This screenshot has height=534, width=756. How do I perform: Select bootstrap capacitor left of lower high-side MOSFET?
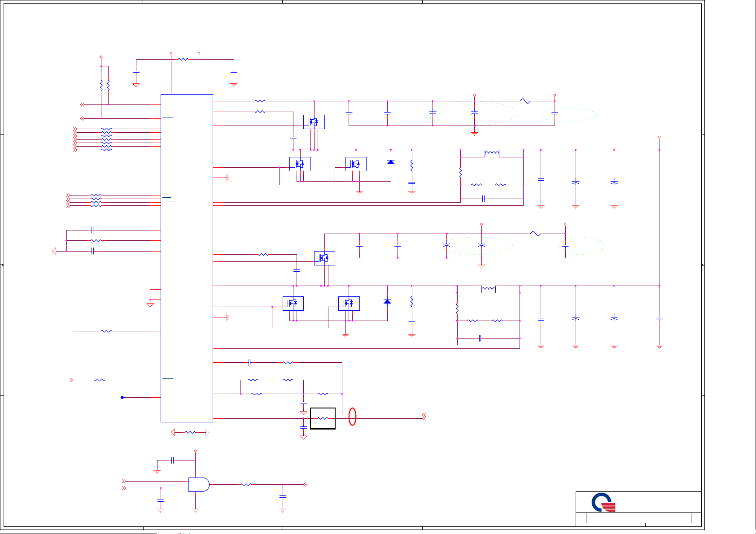297,270
